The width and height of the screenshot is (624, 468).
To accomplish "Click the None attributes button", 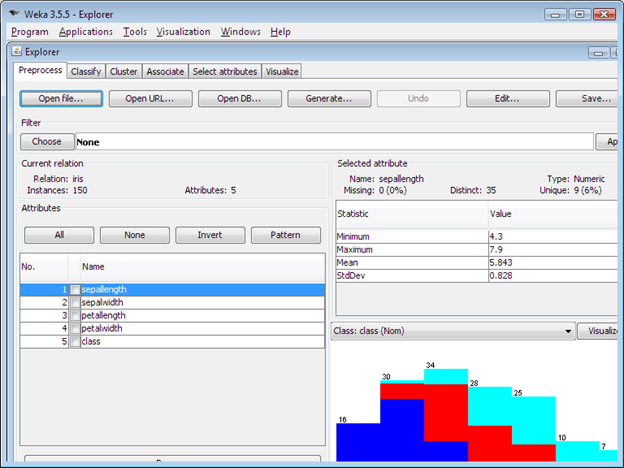I will click(135, 235).
